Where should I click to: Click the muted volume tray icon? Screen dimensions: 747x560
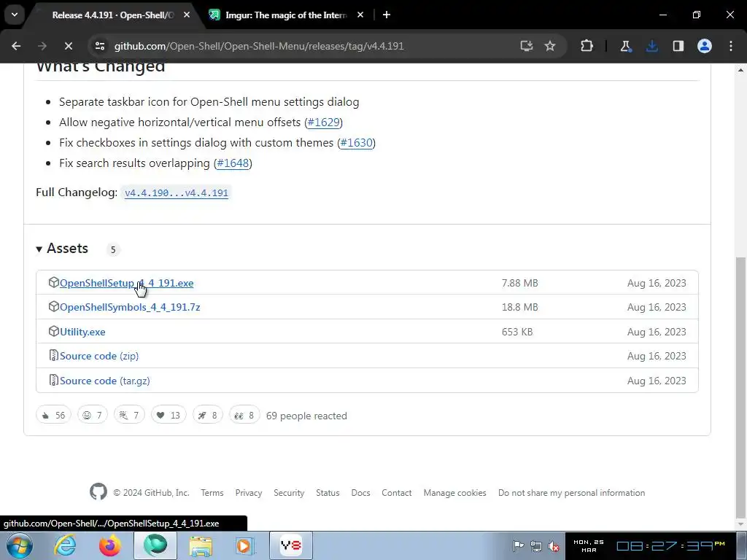coord(554,546)
